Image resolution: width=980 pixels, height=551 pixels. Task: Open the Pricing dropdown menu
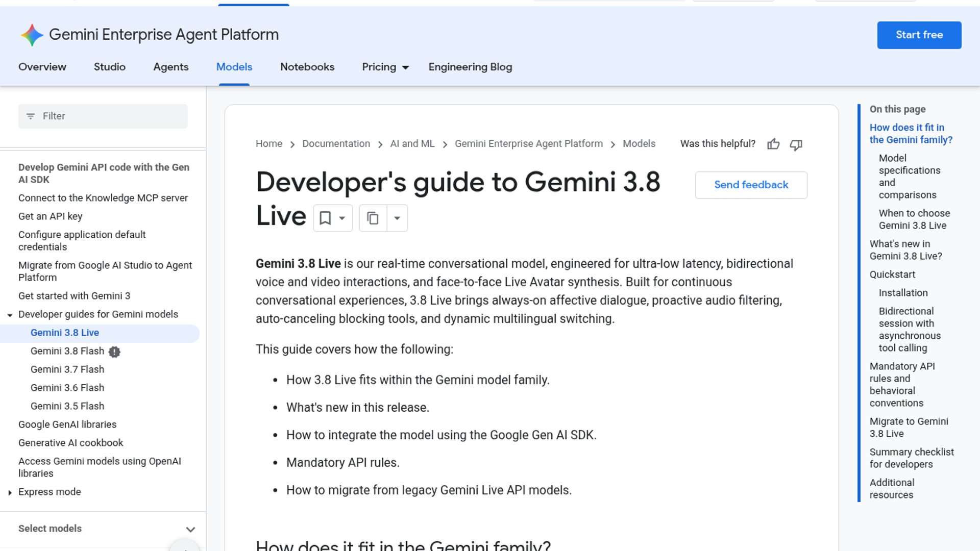pyautogui.click(x=385, y=67)
